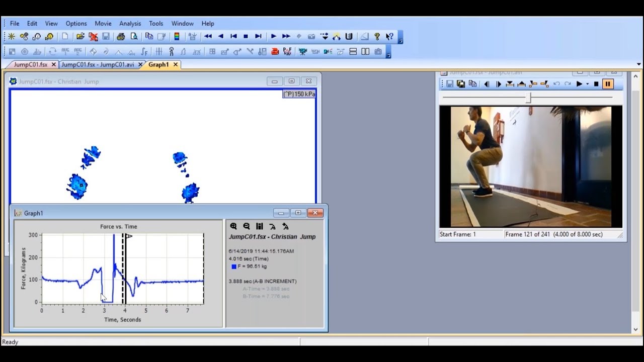Stop the video in the video window

(x=596, y=84)
